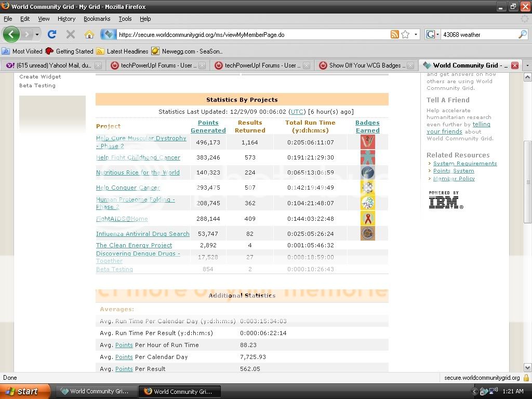Click the Home toolbar icon
This screenshot has height=399, width=532.
89,35
